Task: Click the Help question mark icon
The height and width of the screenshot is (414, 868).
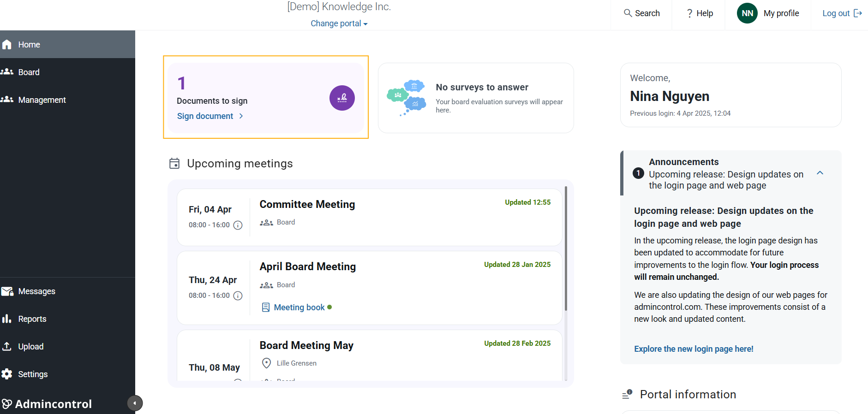Action: click(689, 13)
